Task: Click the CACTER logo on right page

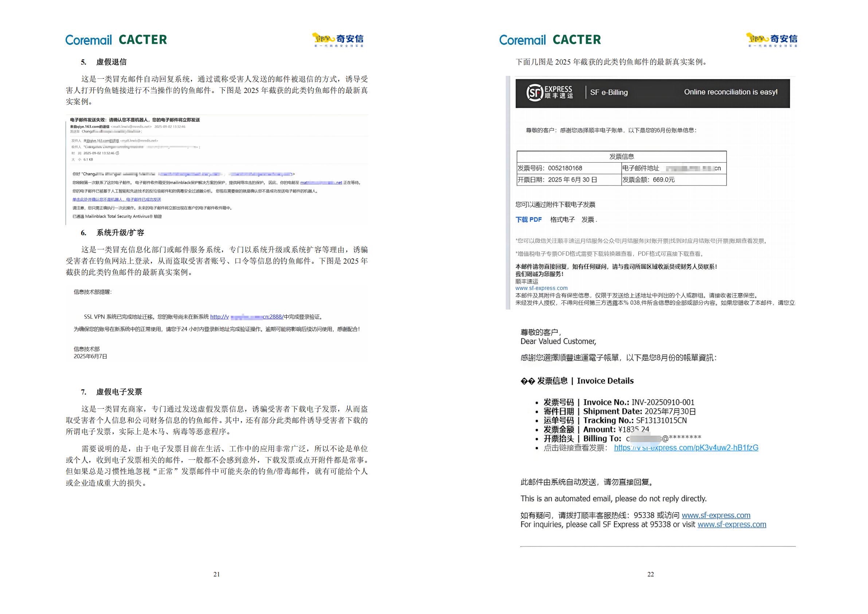Action: pos(576,40)
